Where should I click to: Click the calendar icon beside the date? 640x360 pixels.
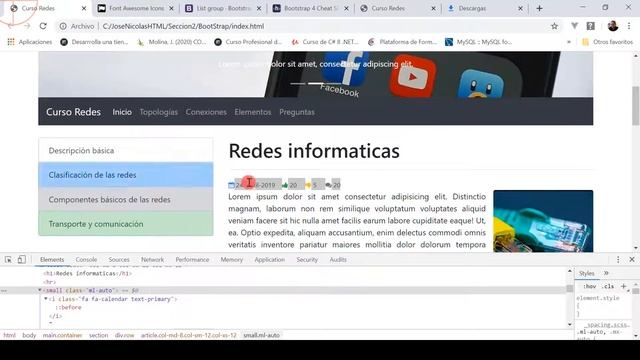click(x=231, y=185)
